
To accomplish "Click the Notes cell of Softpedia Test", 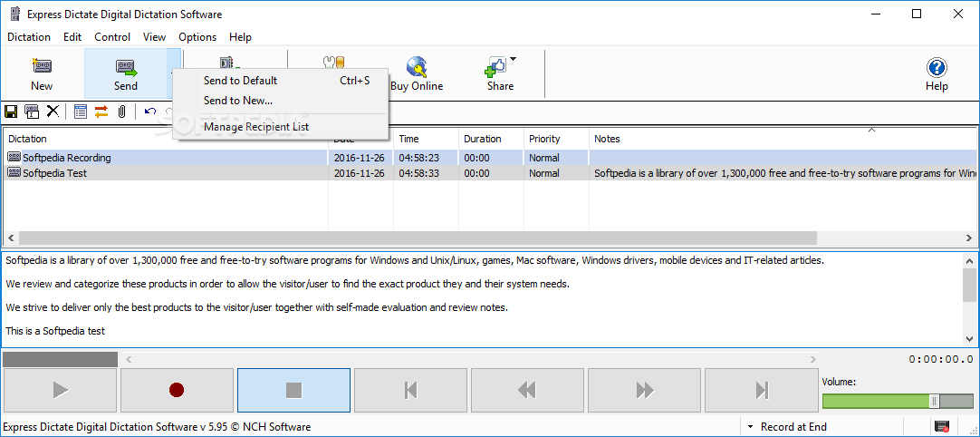I will pos(783,173).
